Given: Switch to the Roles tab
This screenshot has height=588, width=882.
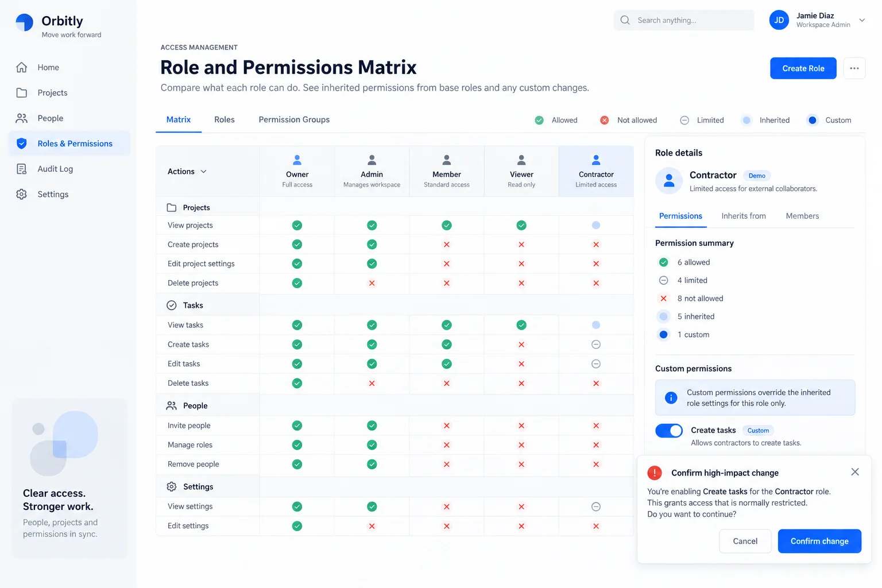Looking at the screenshot, I should point(225,119).
